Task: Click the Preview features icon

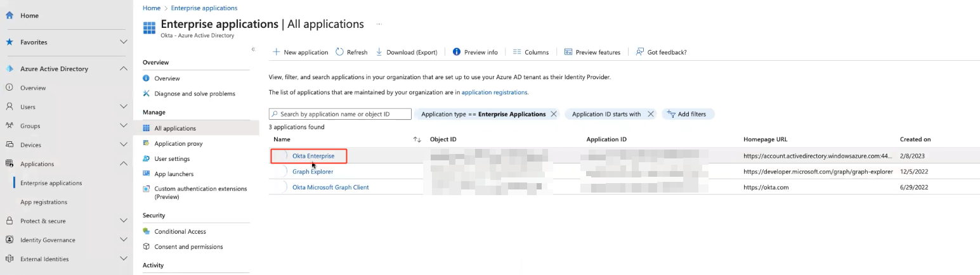Action: pos(568,52)
